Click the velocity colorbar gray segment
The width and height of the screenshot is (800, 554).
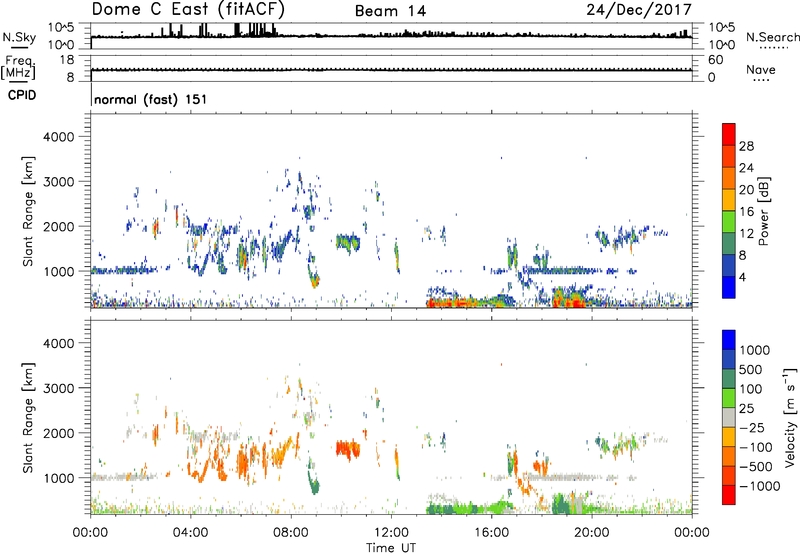[x=729, y=417]
